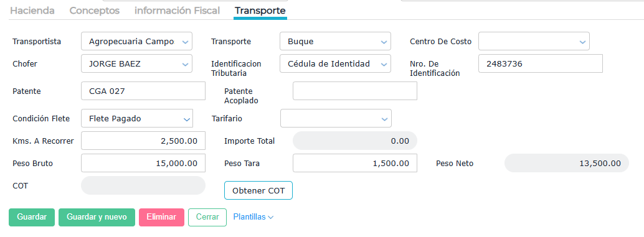The height and width of the screenshot is (237, 644).
Task: Switch to the Hacienda tab
Action: coord(32,11)
